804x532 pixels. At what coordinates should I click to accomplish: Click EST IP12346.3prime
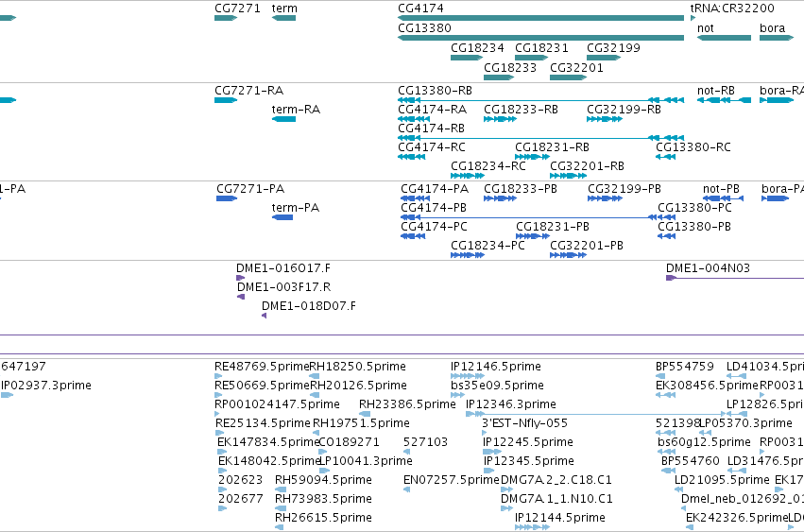point(511,405)
